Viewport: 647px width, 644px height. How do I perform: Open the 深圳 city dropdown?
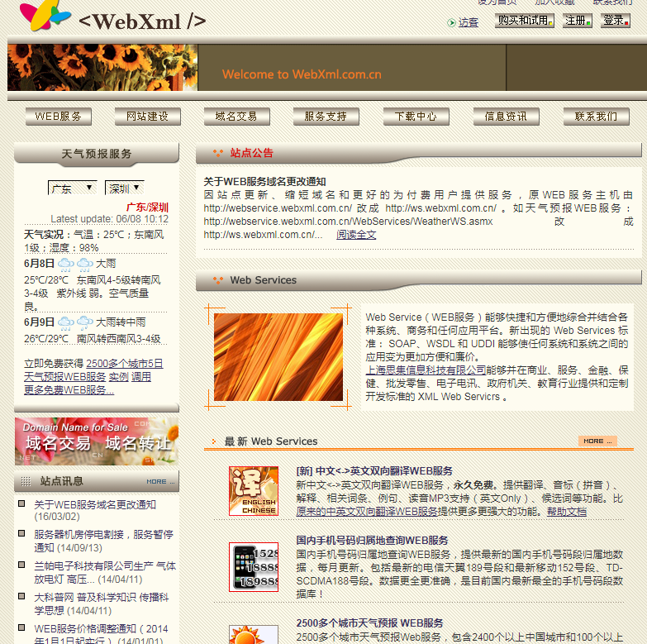pos(125,188)
